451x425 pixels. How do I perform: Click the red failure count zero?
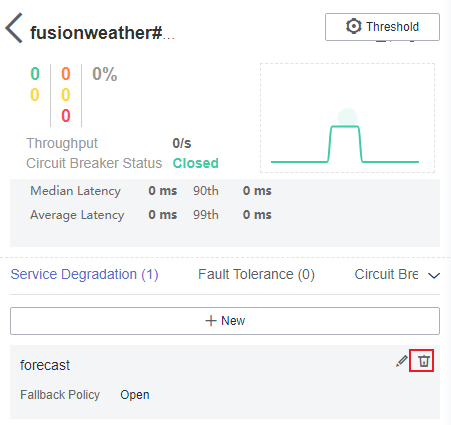(x=66, y=116)
